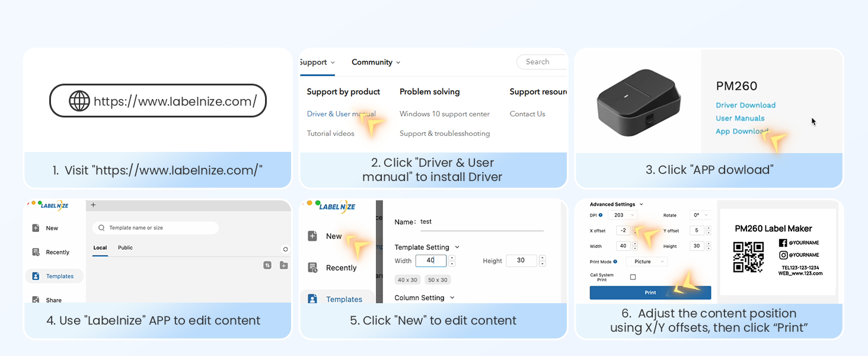Click the Recently clock icon beside the test form
868x356 pixels.
312,268
